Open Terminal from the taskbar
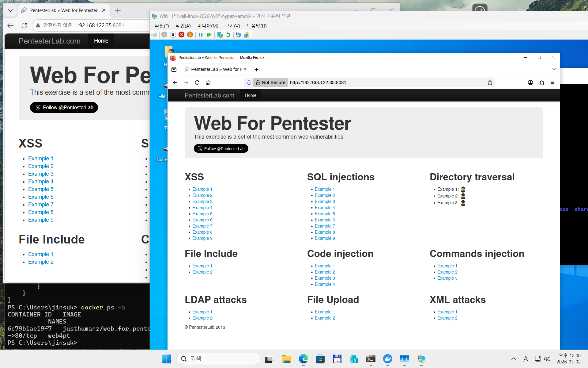This screenshot has height=368, width=588. [x=371, y=359]
